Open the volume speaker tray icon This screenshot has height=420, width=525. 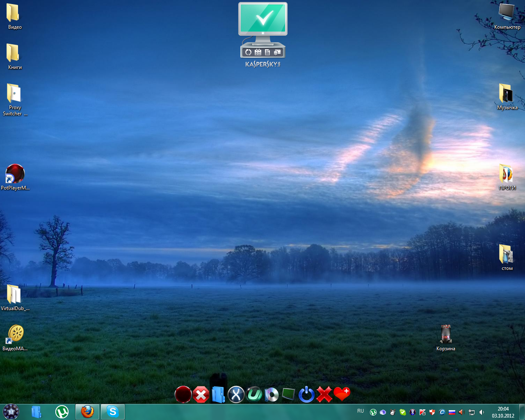(x=482, y=412)
